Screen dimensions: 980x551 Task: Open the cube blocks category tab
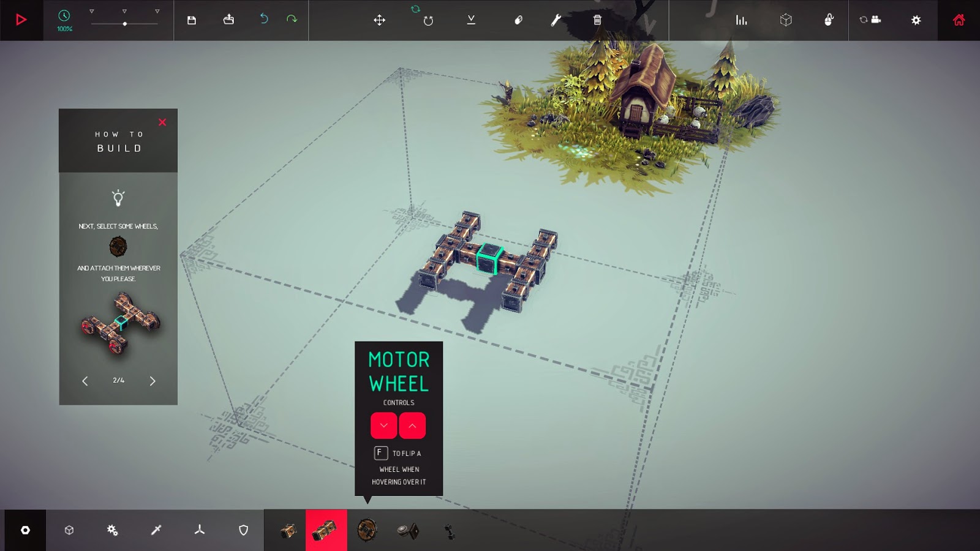(x=69, y=530)
